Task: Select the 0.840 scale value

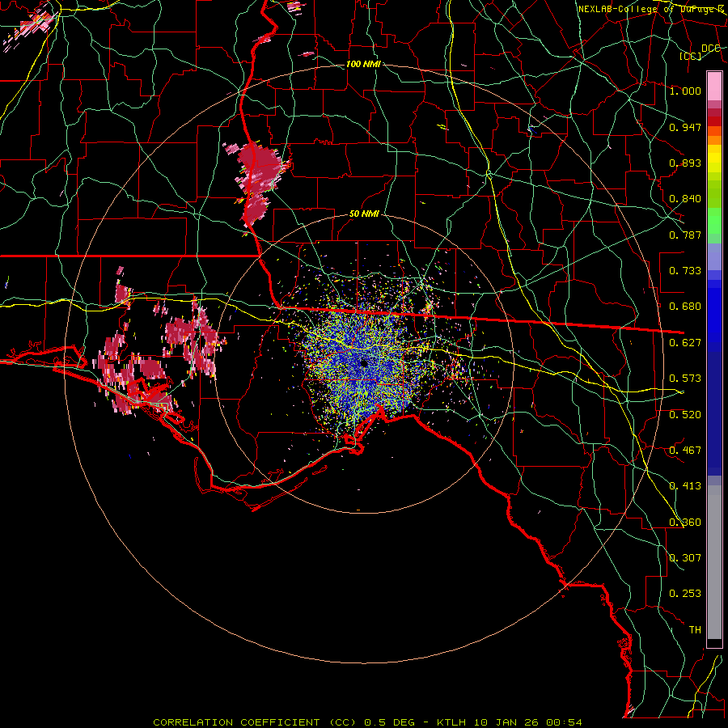Action: click(685, 199)
